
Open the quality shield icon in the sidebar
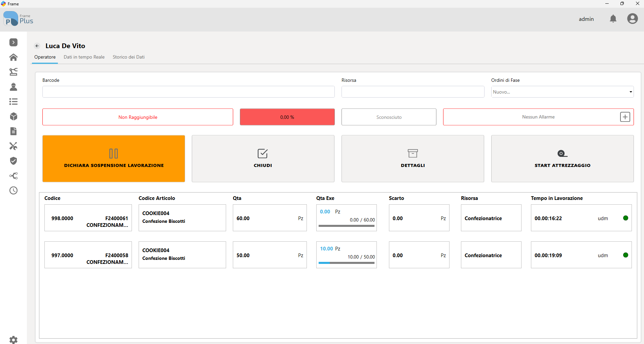click(13, 161)
